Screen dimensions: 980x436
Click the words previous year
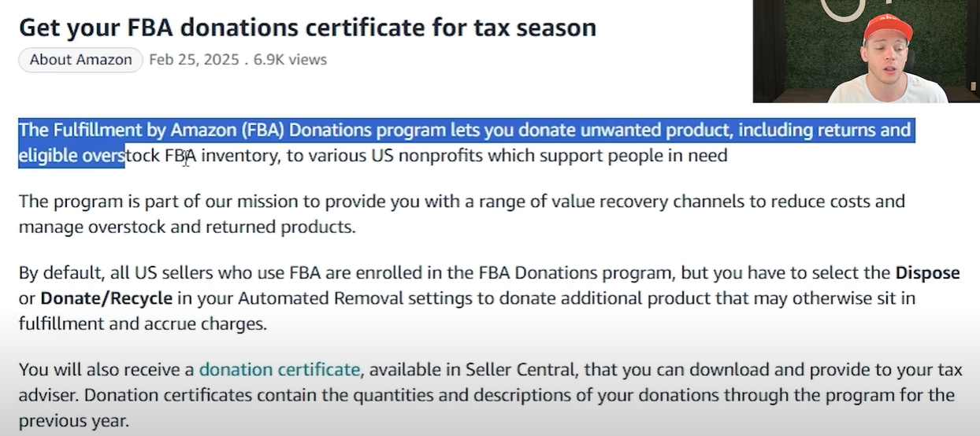pyautogui.click(x=73, y=420)
